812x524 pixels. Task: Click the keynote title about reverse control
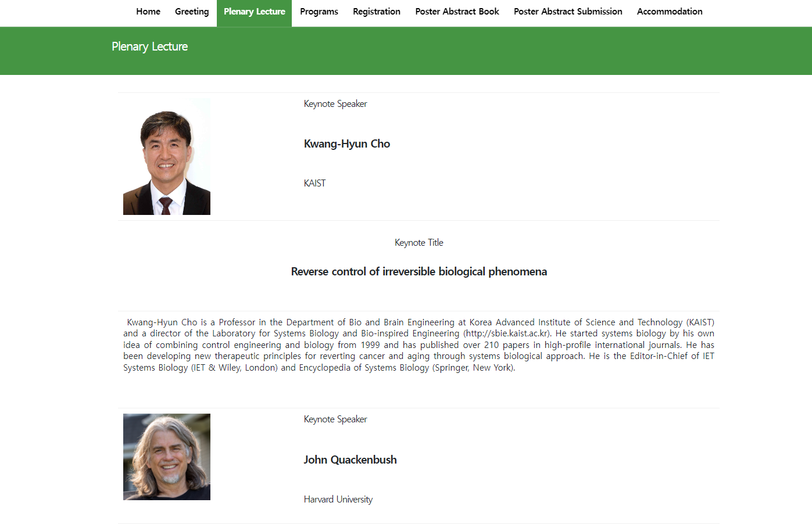click(x=419, y=272)
